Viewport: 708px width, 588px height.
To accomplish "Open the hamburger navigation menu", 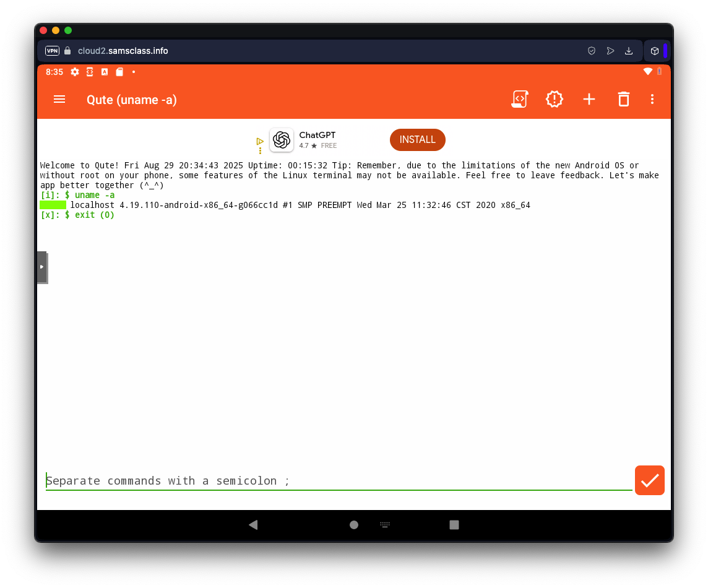I will 59,100.
